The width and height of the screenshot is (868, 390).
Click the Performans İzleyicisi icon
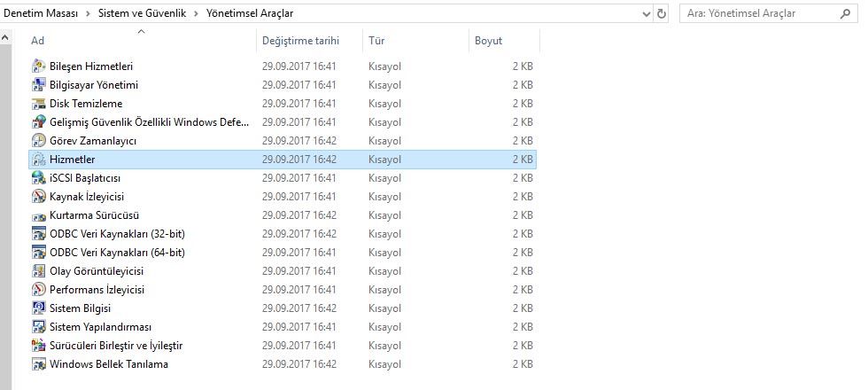39,290
